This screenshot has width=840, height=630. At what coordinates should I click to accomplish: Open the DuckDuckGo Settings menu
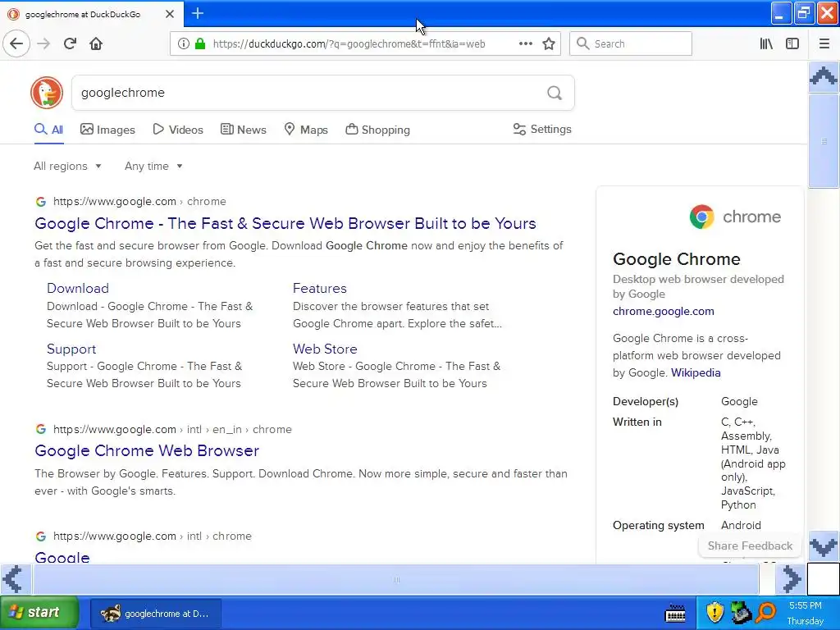542,129
